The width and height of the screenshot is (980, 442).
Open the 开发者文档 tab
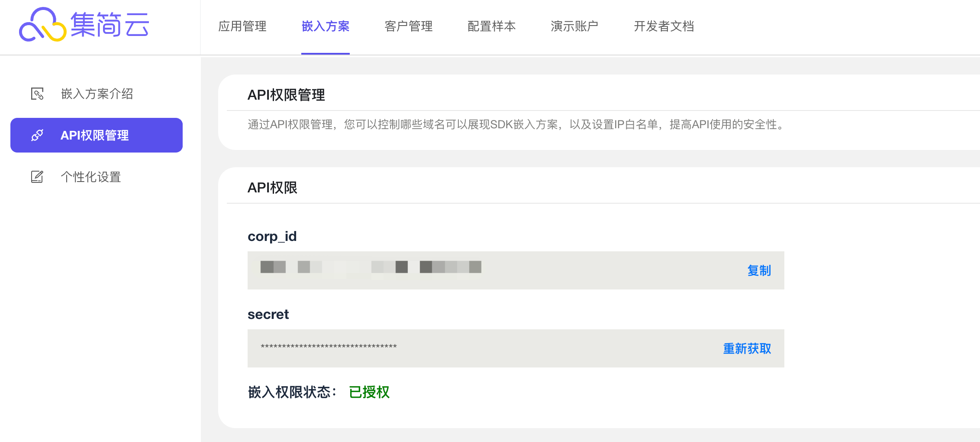[664, 26]
